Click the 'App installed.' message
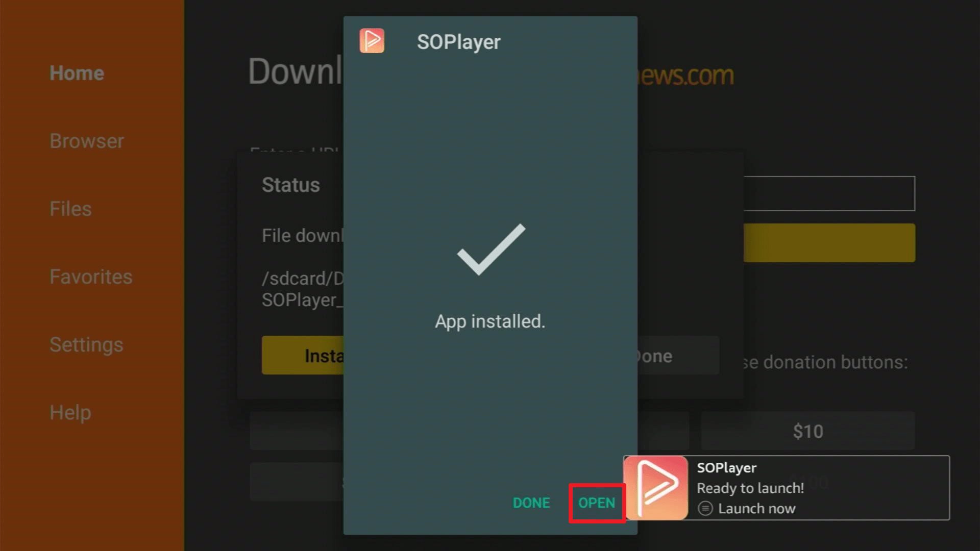 [490, 321]
